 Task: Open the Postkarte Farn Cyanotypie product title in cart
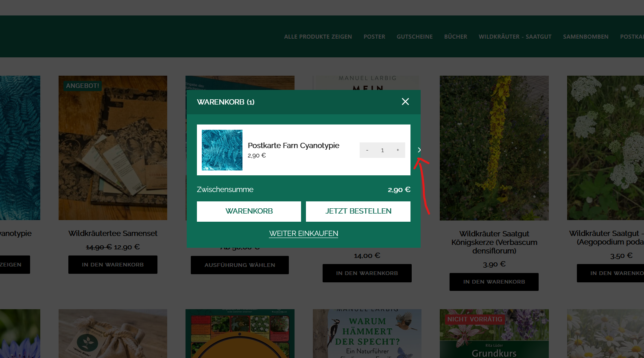pos(293,146)
